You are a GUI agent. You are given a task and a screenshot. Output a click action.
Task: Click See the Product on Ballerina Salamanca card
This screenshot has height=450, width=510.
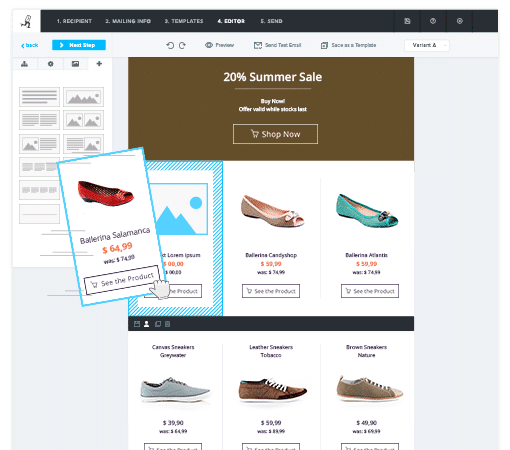tap(122, 280)
